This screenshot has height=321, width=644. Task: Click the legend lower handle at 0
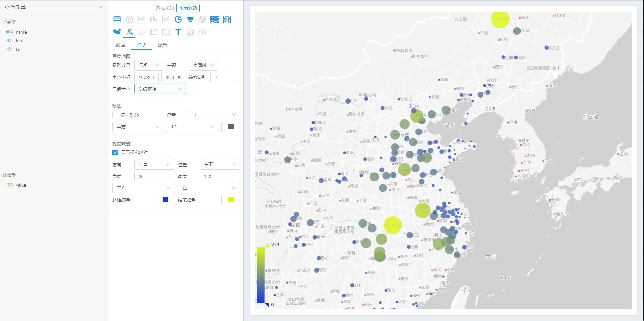267,305
